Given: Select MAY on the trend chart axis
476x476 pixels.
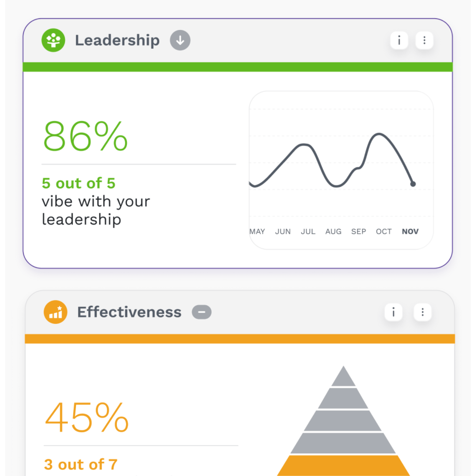Looking at the screenshot, I should pyautogui.click(x=257, y=232).
